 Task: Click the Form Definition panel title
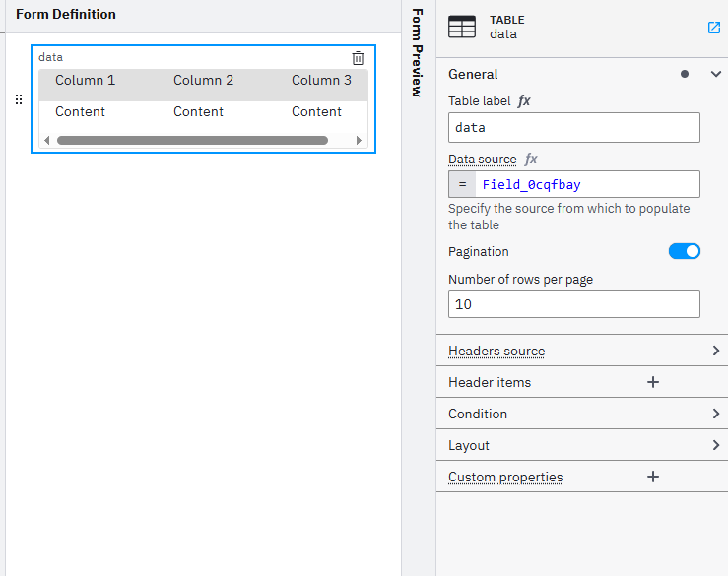[x=66, y=15]
